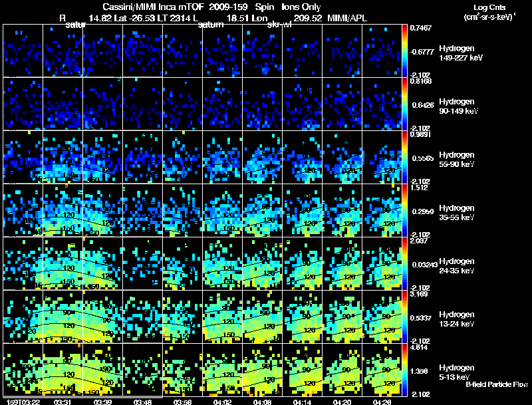
Task: Pick the Hydrogen 13-24 keV color bar
Action: point(404,317)
